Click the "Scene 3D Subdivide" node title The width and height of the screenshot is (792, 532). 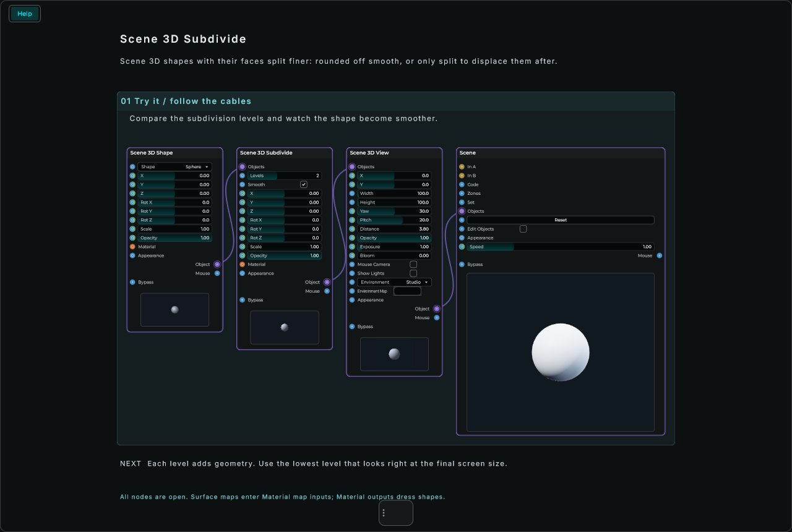pyautogui.click(x=266, y=153)
